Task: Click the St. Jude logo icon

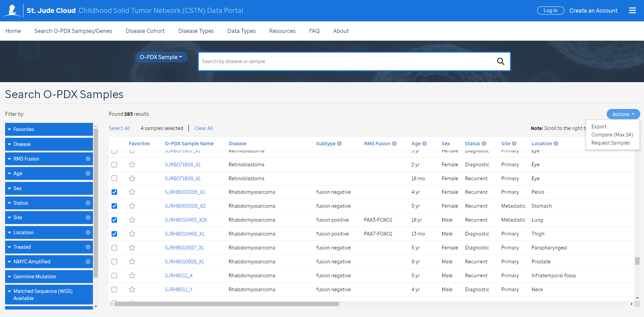Action: coord(12,11)
